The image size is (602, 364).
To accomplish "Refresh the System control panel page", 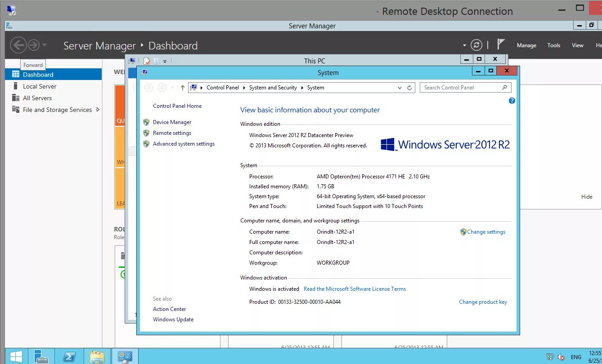I will (x=409, y=88).
